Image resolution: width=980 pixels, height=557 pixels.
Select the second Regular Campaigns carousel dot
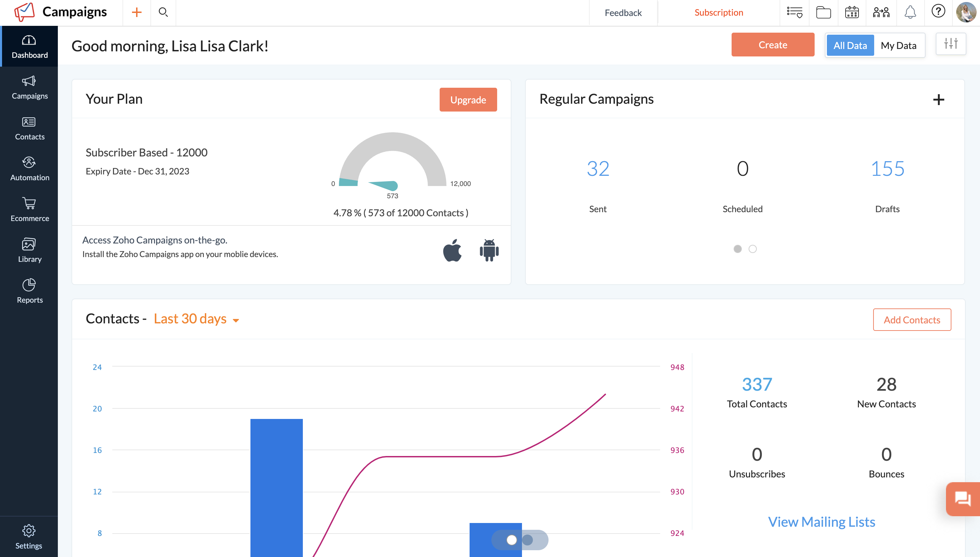753,249
